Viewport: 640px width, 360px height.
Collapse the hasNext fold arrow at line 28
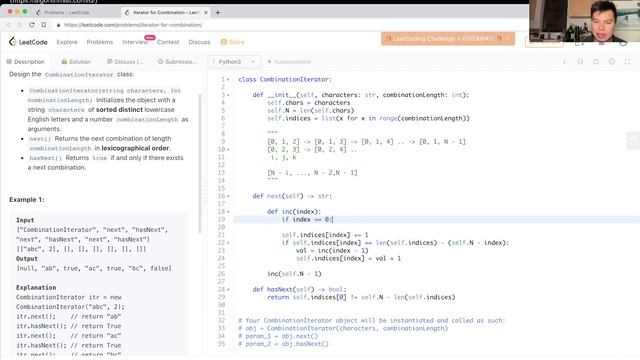228,289
